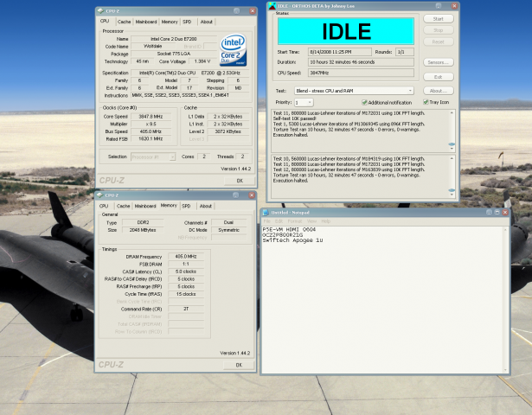Click Core Speed value 3847.8 MHz

[x=151, y=117]
